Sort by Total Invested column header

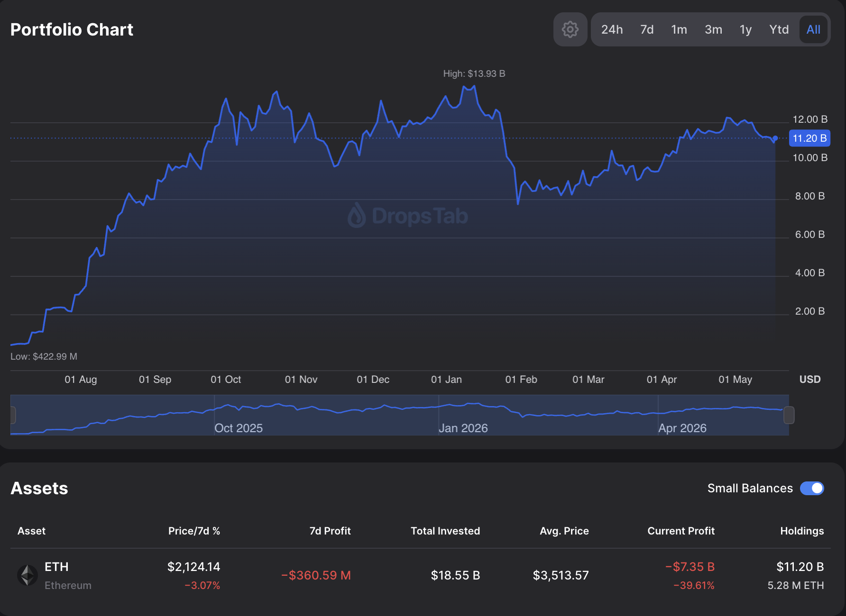(445, 531)
